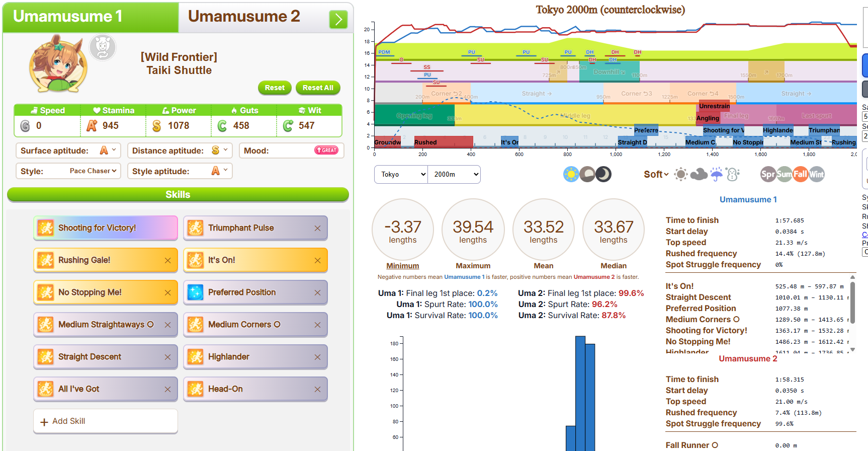Choose the rainy umbrella weather icon
This screenshot has width=868, height=451.
[x=717, y=174]
